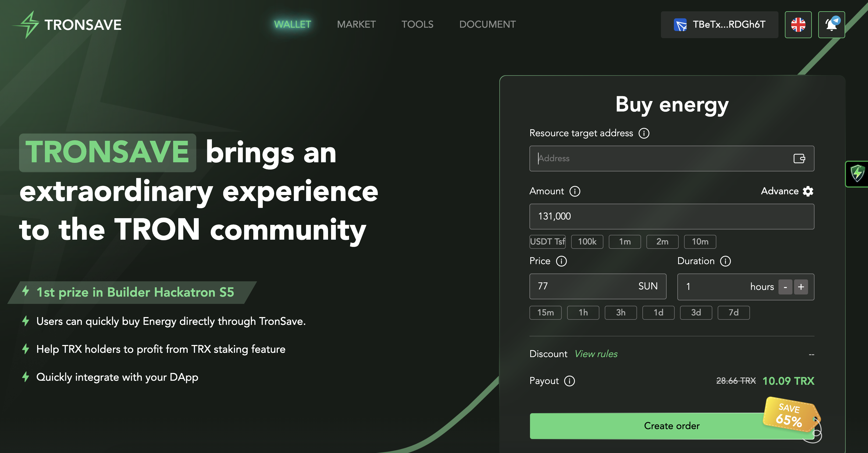Select the 15m duration preset
Screen dimensions: 868x453
point(545,312)
